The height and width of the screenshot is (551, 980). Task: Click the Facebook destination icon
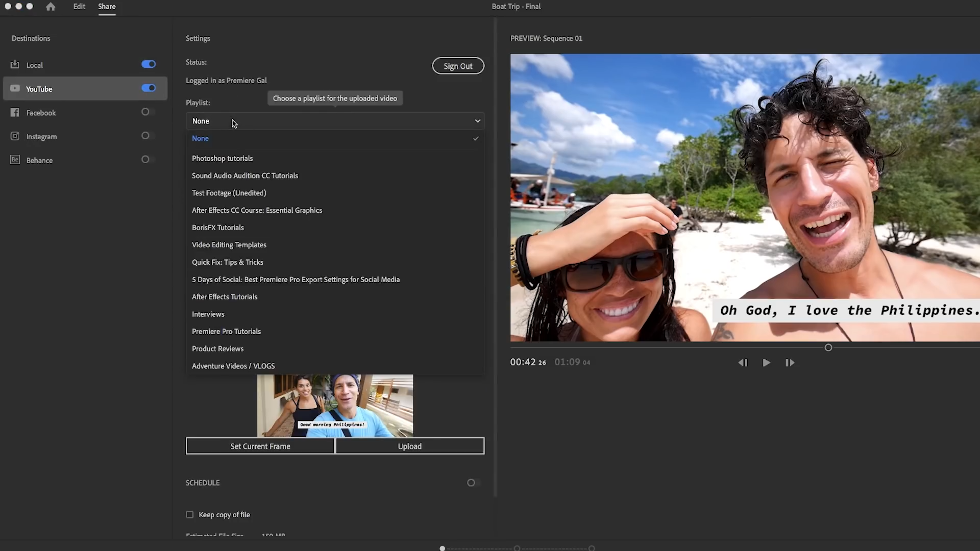click(15, 113)
